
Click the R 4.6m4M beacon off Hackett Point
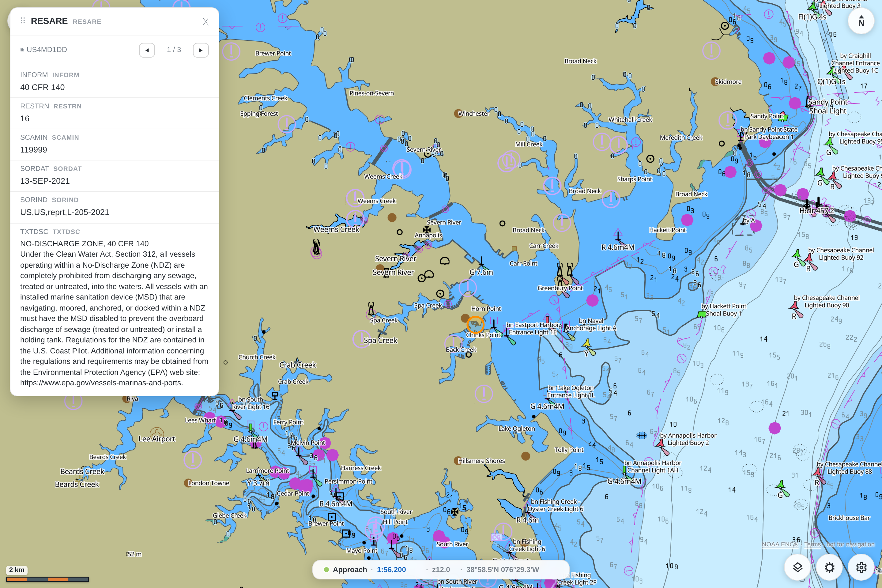(618, 235)
